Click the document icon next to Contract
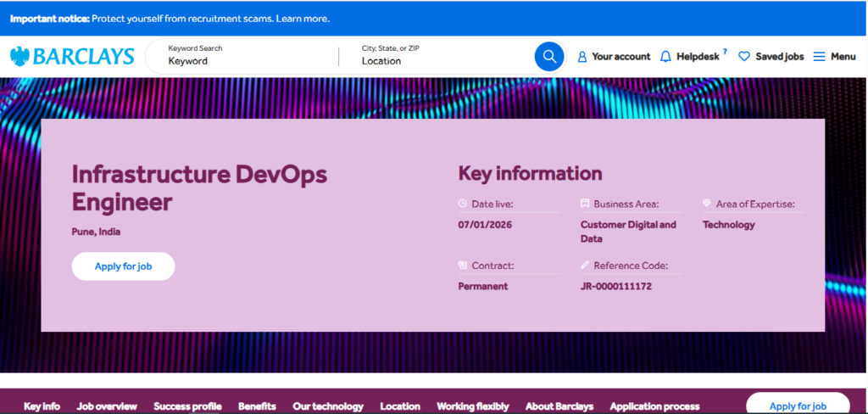Viewport: 868px width, 414px height. (x=463, y=266)
